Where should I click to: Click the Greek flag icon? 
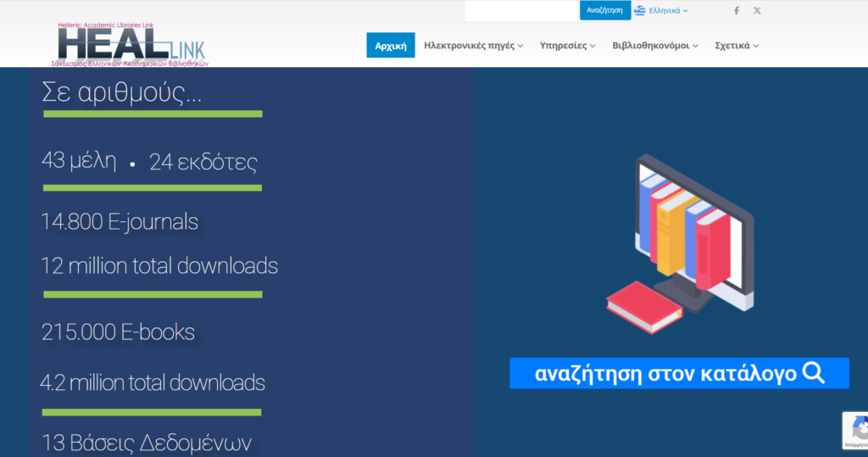click(x=640, y=11)
